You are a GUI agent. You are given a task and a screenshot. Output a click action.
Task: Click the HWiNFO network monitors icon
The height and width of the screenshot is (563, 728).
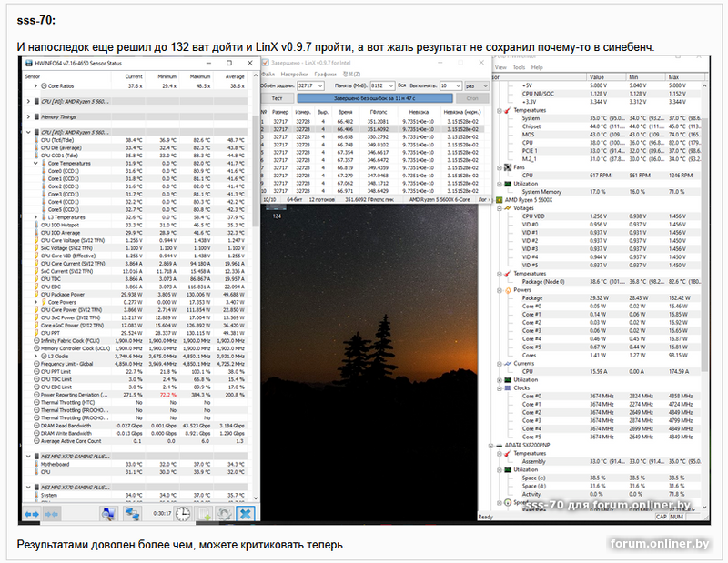coord(106,513)
